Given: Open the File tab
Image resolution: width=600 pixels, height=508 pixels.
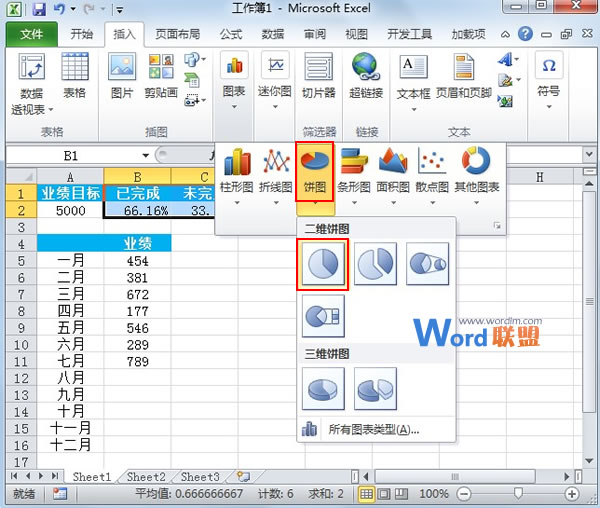Looking at the screenshot, I should pyautogui.click(x=31, y=34).
